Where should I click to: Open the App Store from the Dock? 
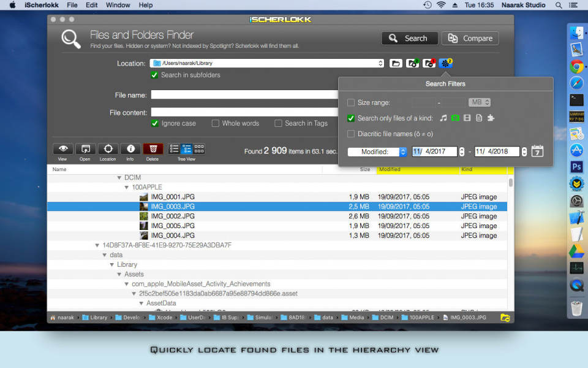pos(576,150)
